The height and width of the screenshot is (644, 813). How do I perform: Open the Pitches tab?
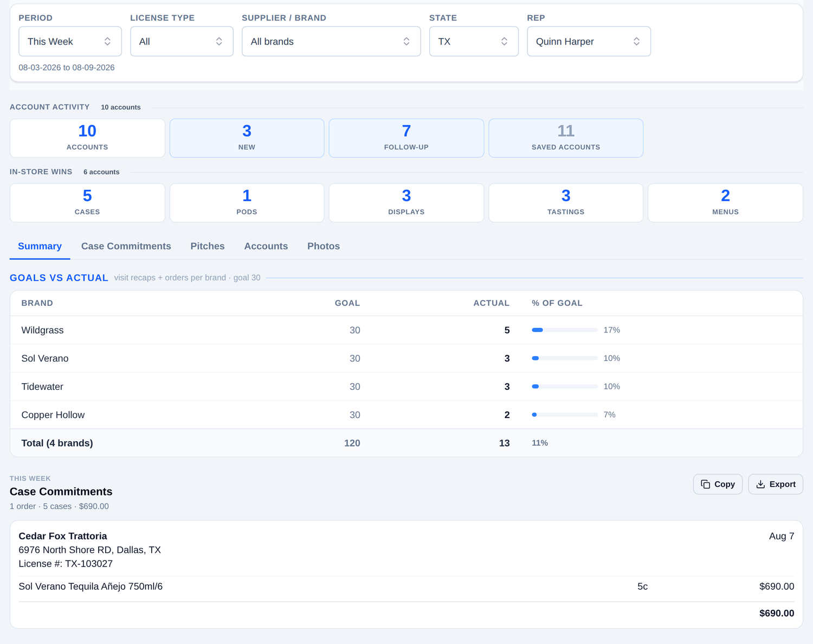(208, 246)
